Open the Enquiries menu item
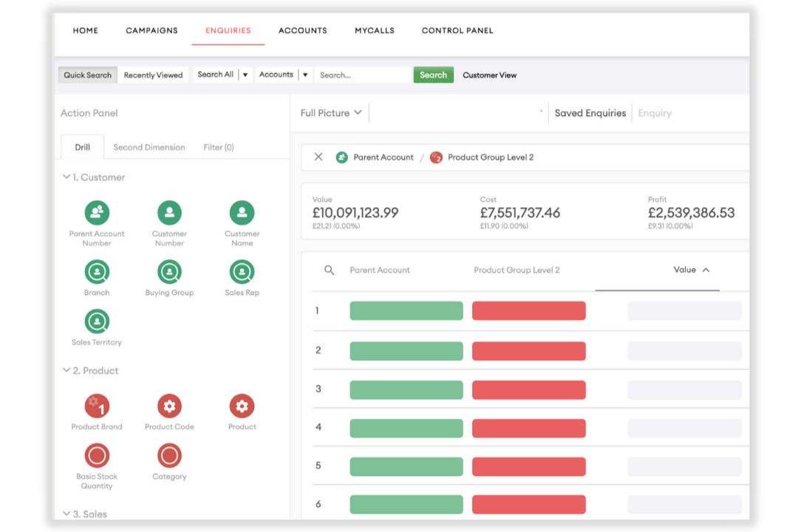 [x=228, y=31]
